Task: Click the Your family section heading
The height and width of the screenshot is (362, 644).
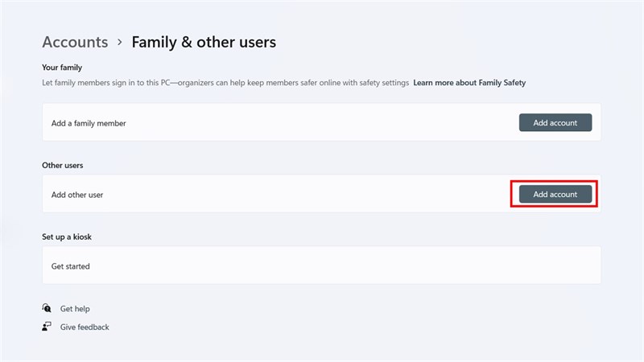Action: (x=62, y=68)
